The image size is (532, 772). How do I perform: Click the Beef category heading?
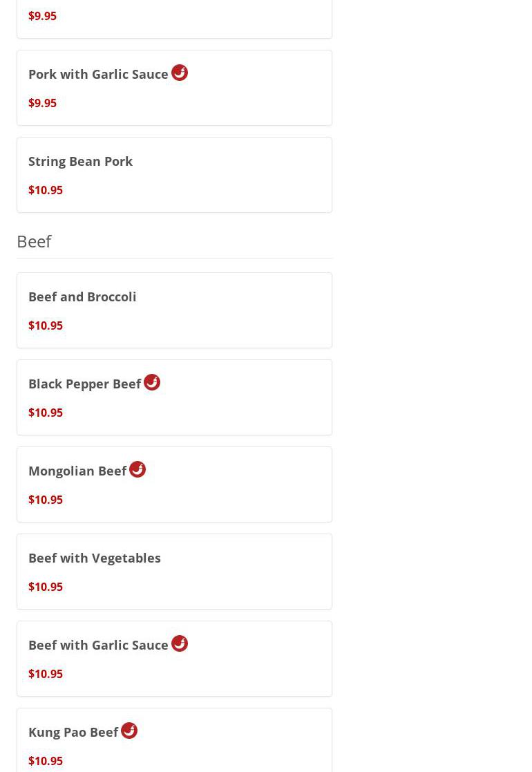click(34, 241)
